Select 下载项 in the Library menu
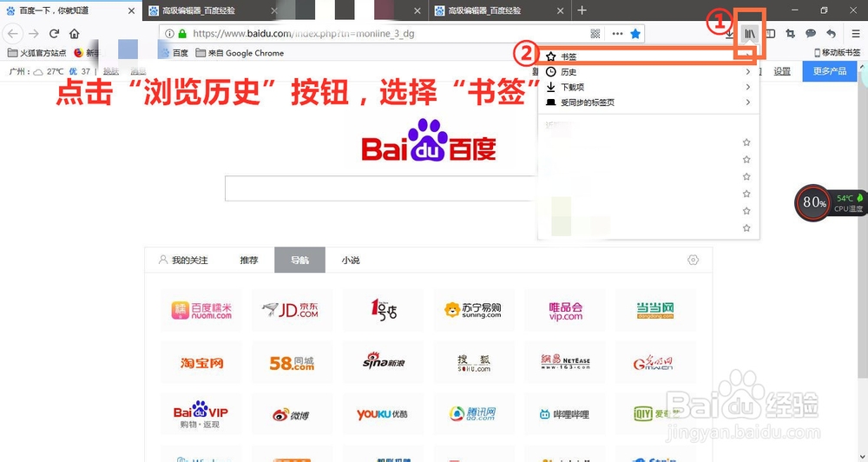This screenshot has width=868, height=462. (x=648, y=87)
